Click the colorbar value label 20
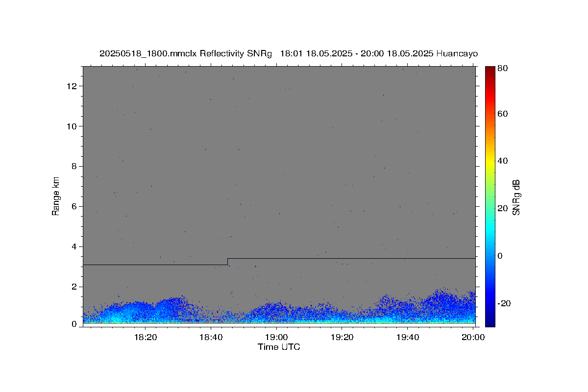Image resolution: width=588 pixels, height=392 pixels. (x=502, y=209)
